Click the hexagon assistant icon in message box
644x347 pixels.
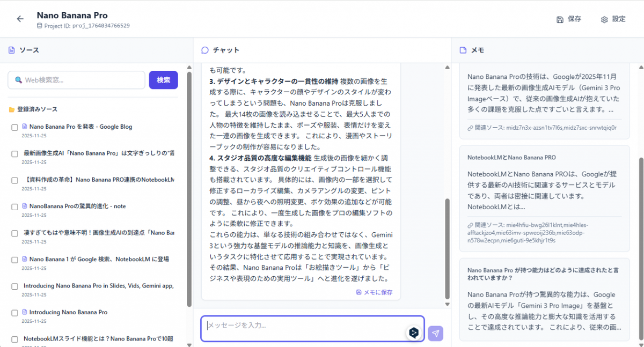[414, 333]
